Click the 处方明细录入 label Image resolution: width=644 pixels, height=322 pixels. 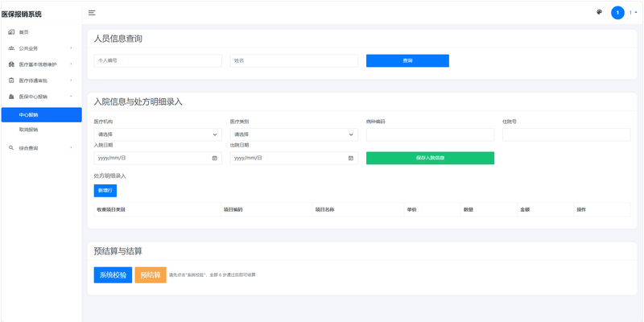[x=110, y=175]
